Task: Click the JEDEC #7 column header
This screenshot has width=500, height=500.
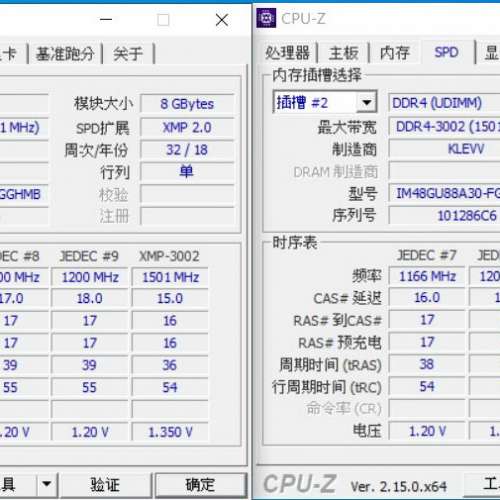Action: point(426,255)
